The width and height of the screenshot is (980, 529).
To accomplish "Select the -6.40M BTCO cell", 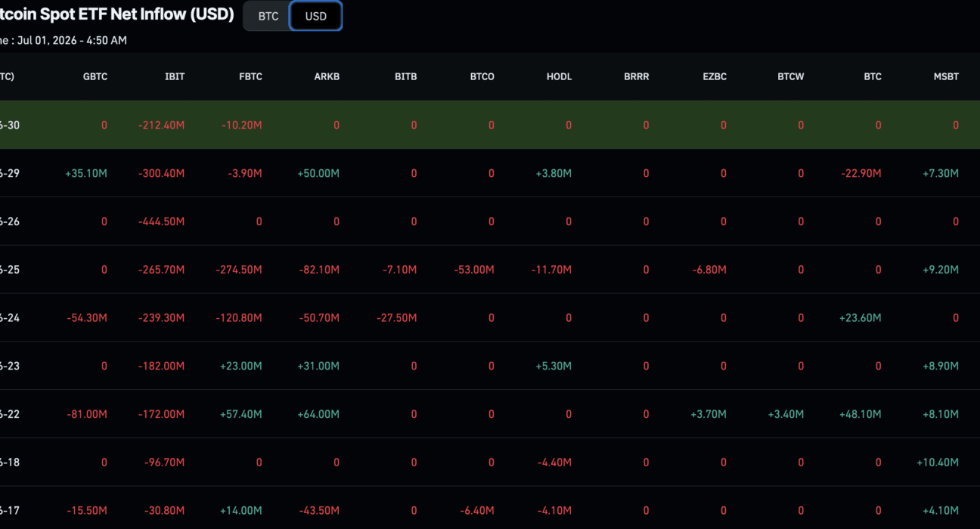I will [477, 511].
